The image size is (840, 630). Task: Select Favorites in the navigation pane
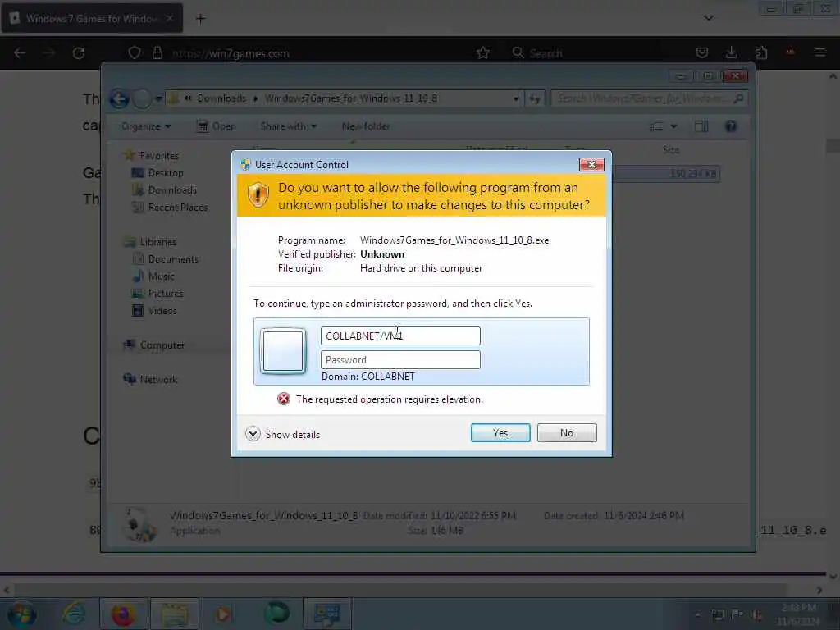pos(159,155)
